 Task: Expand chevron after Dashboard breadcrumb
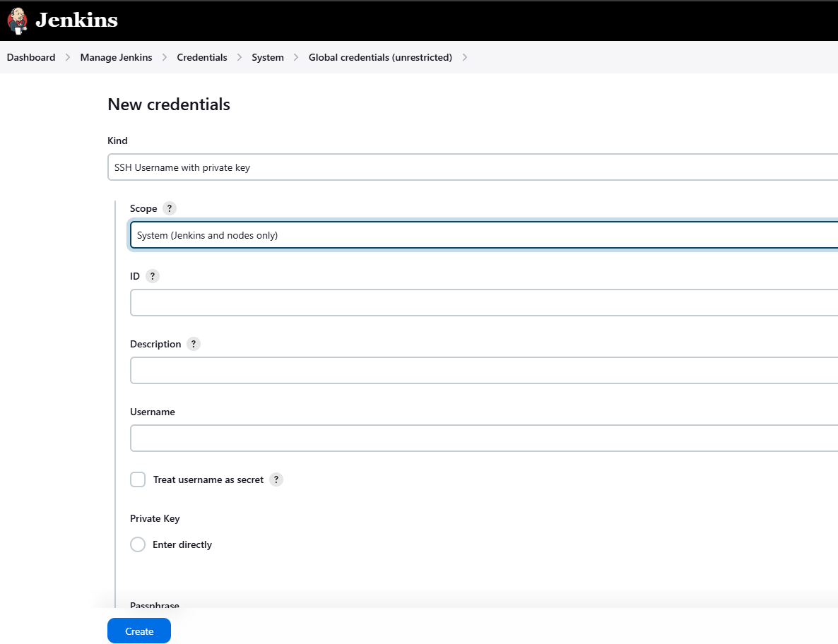(68, 57)
